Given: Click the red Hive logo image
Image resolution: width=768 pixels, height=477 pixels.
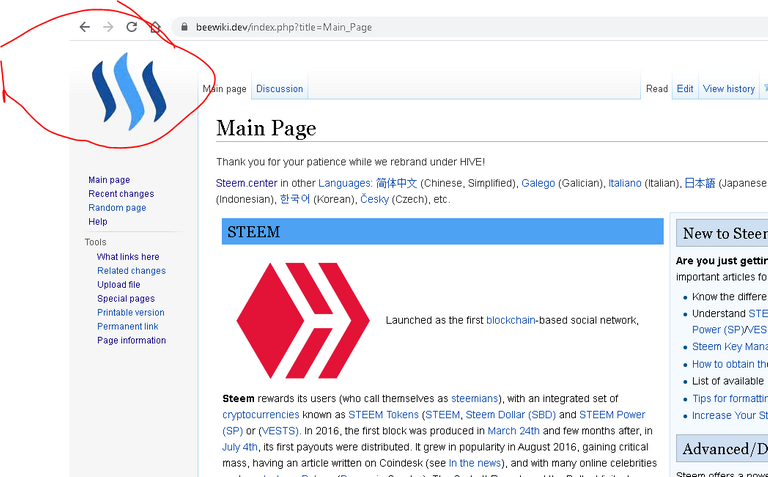Looking at the screenshot, I should click(x=303, y=320).
